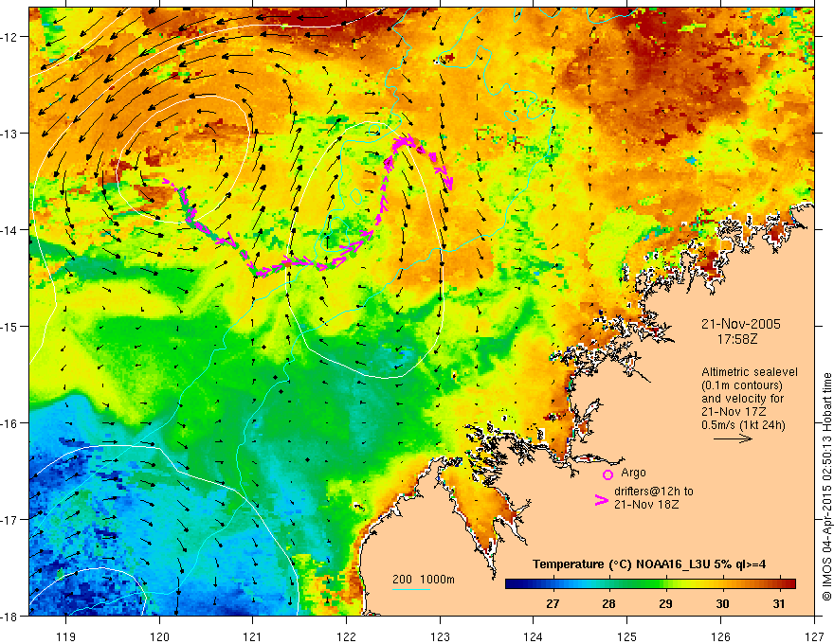Screen dimensions: 834x644
Task: Click the color bar value 30
Action: 722,603
